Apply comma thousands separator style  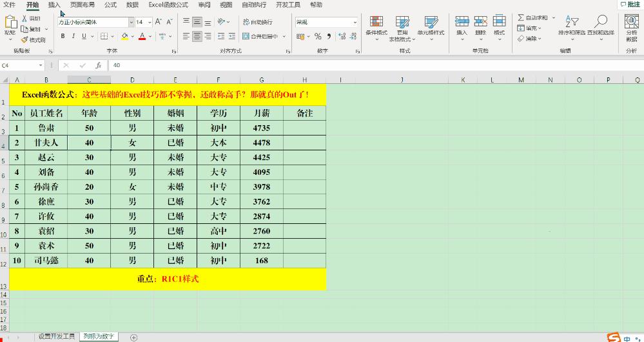pos(329,37)
